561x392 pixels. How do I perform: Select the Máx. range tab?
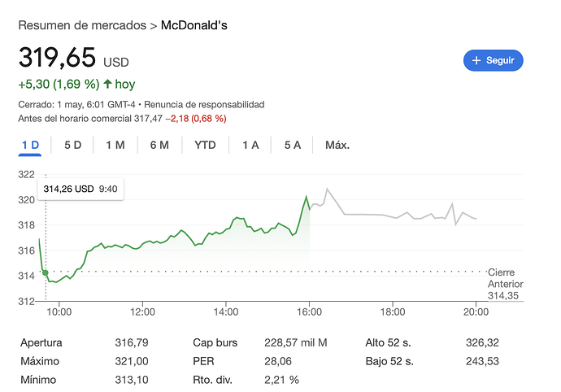[337, 145]
